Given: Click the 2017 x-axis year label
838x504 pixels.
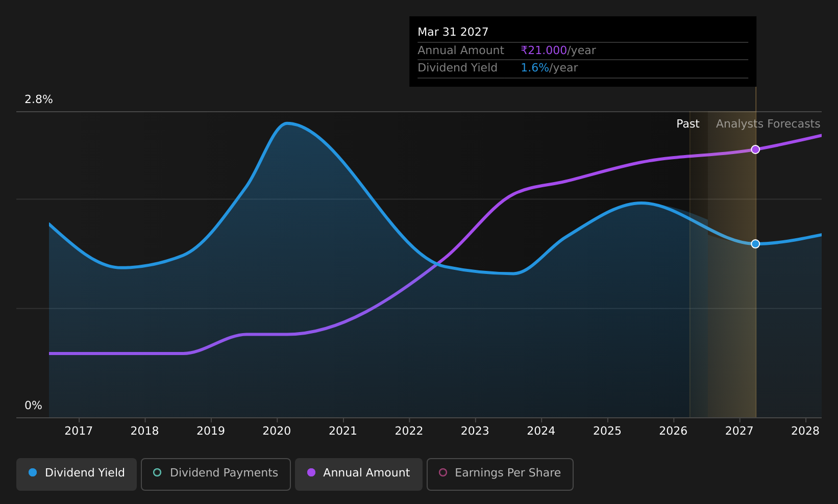Looking at the screenshot, I should (x=79, y=431).
